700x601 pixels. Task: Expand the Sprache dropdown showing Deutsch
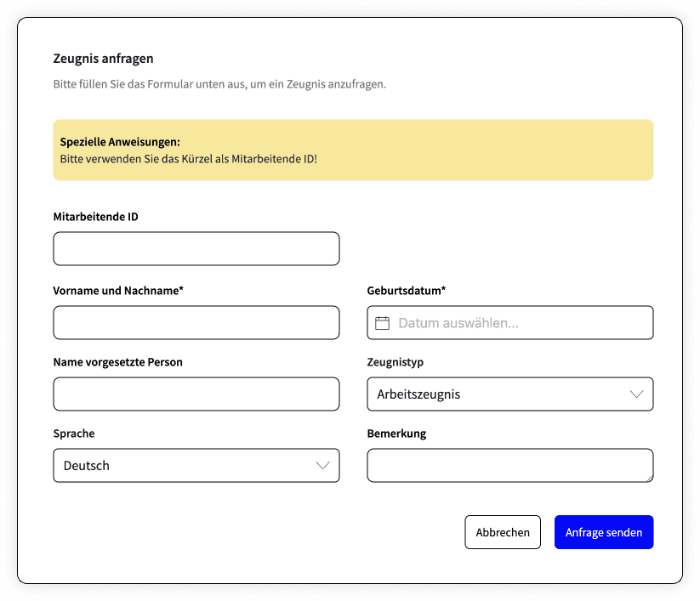point(196,465)
